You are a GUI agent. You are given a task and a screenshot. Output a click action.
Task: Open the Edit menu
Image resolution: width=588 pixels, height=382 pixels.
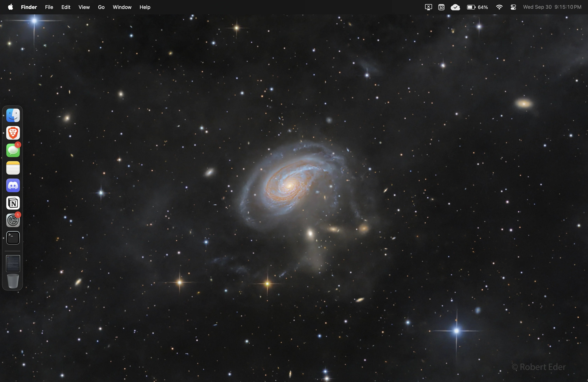point(66,7)
